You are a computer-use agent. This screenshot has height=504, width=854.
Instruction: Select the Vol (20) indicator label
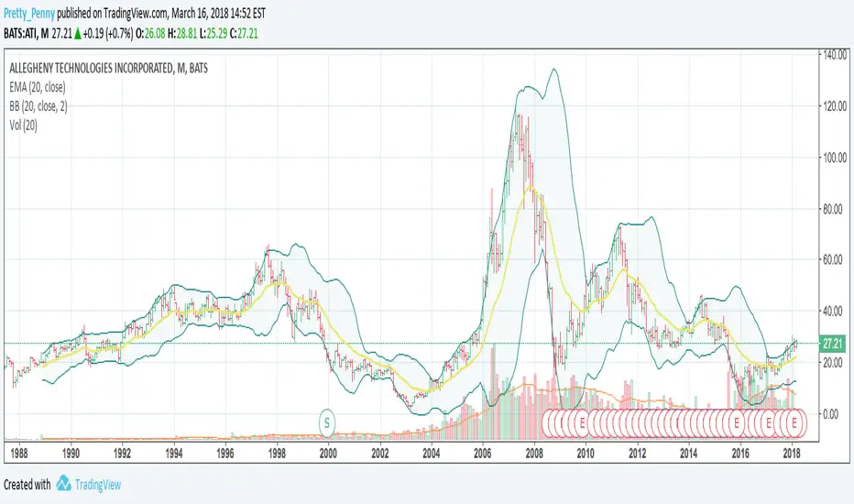24,126
